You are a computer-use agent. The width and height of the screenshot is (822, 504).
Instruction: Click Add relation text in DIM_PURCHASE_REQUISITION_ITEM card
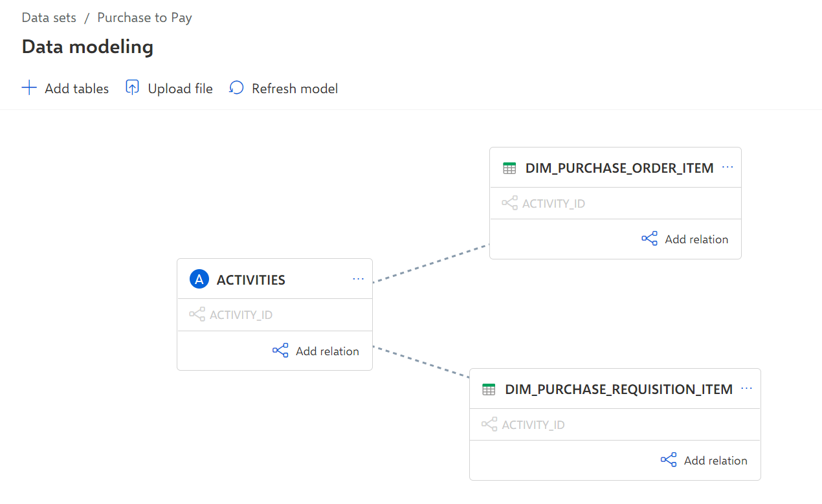click(x=715, y=461)
